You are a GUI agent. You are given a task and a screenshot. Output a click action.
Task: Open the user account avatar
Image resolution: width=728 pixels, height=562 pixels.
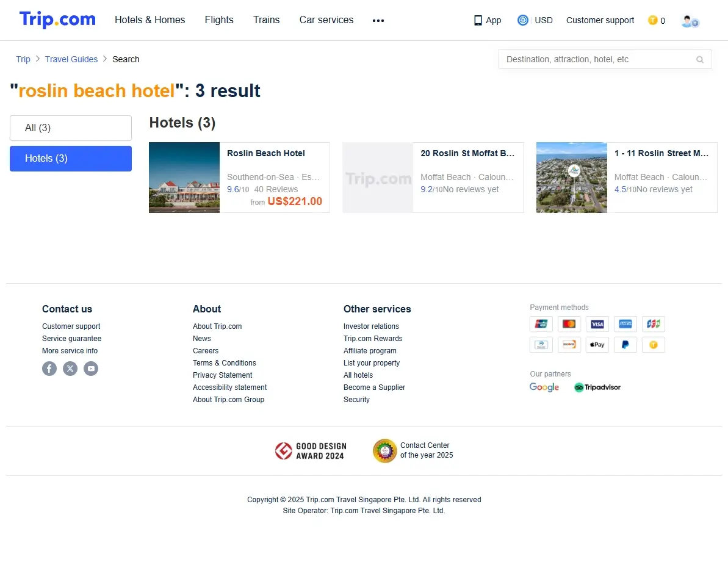coord(690,21)
